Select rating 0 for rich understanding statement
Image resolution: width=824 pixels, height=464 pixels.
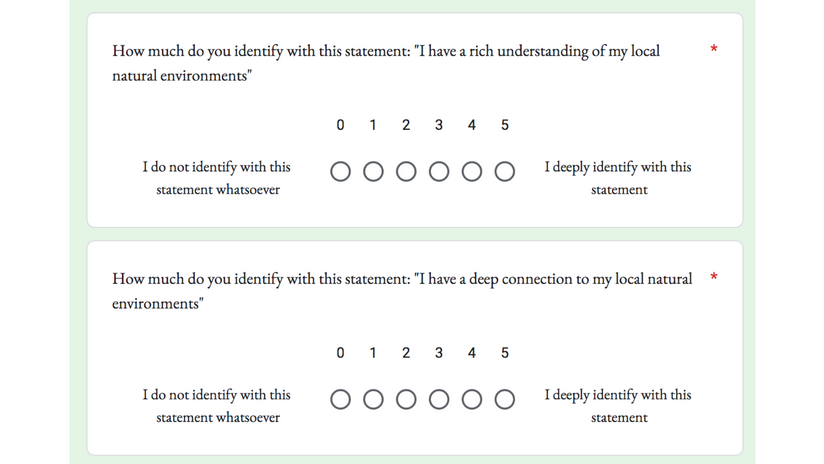pyautogui.click(x=341, y=172)
